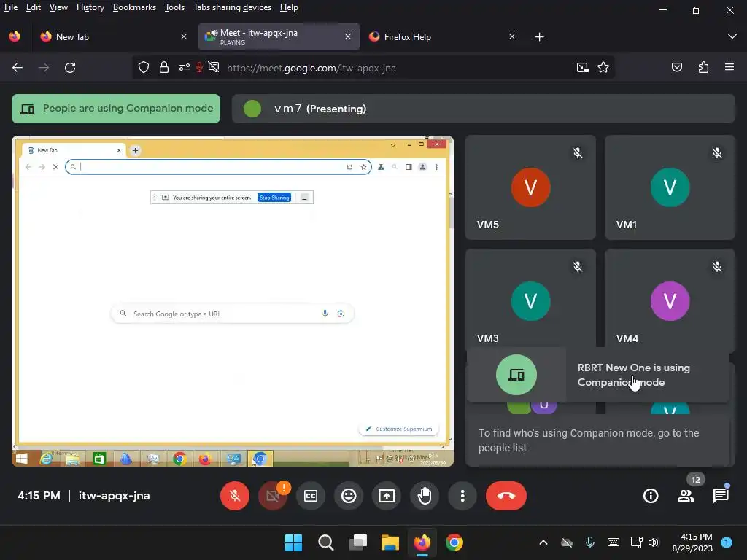Unmute the microphone in Meet controls

point(234,496)
